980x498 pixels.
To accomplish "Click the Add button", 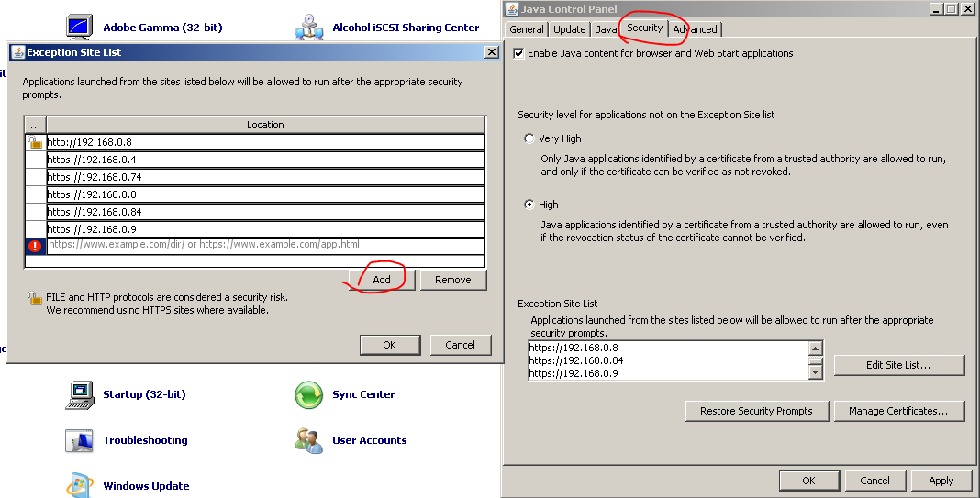I will pyautogui.click(x=382, y=280).
